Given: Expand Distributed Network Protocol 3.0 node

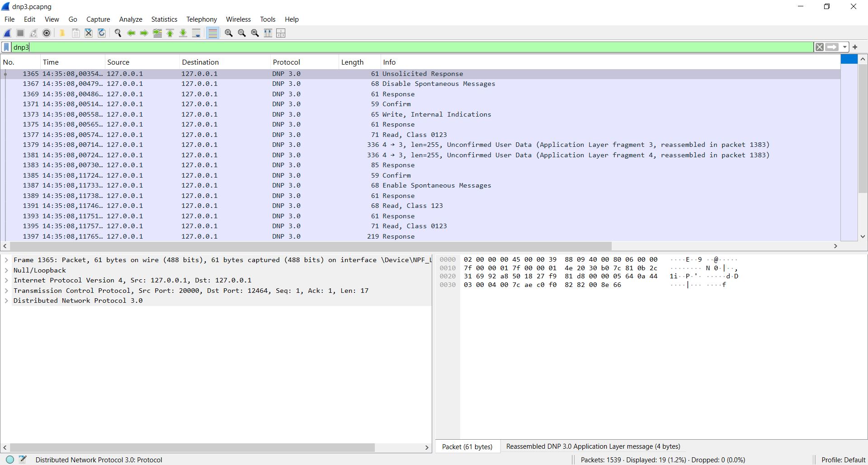Looking at the screenshot, I should pos(6,301).
